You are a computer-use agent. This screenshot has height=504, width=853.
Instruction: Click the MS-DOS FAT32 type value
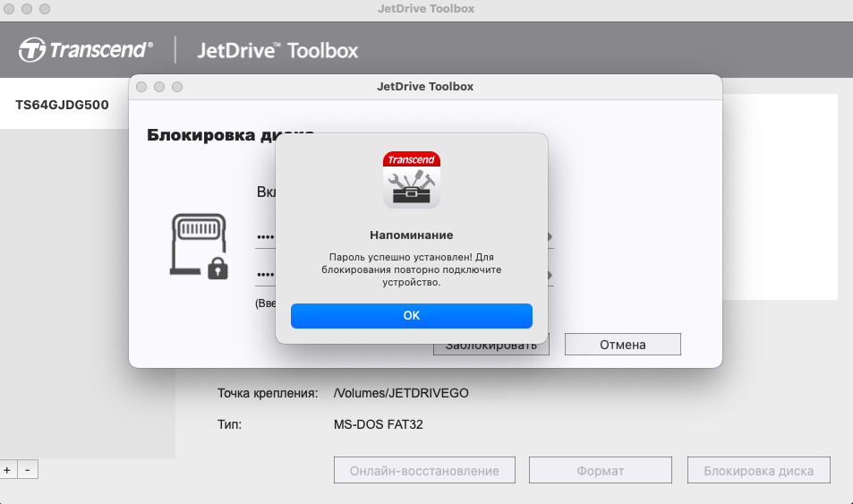coord(378,424)
